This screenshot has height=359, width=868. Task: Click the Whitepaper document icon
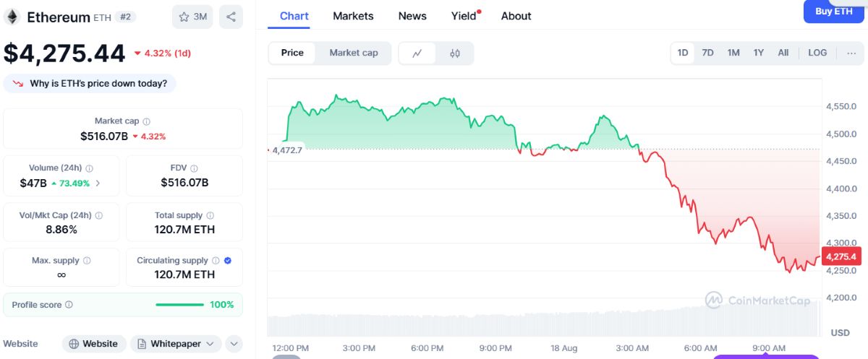point(142,344)
